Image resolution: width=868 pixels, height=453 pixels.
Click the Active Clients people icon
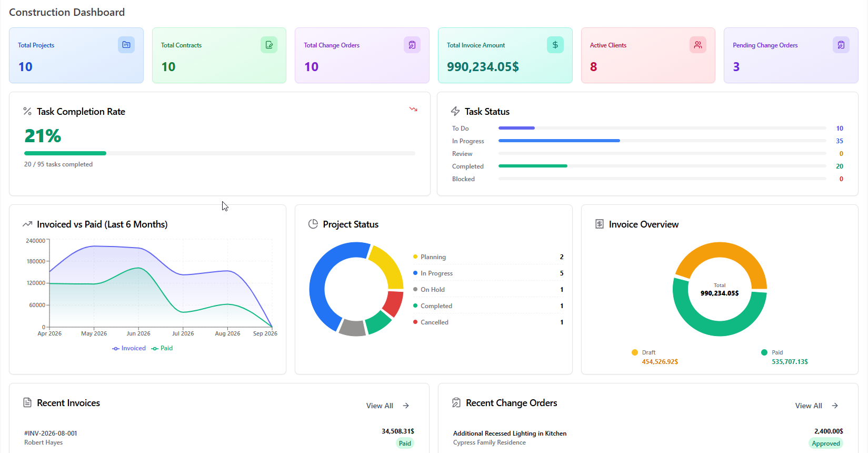click(x=698, y=45)
